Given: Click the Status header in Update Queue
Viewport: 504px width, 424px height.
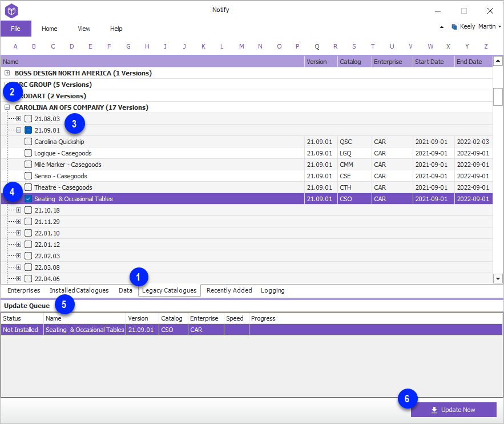Looking at the screenshot, I should pyautogui.click(x=22, y=318).
